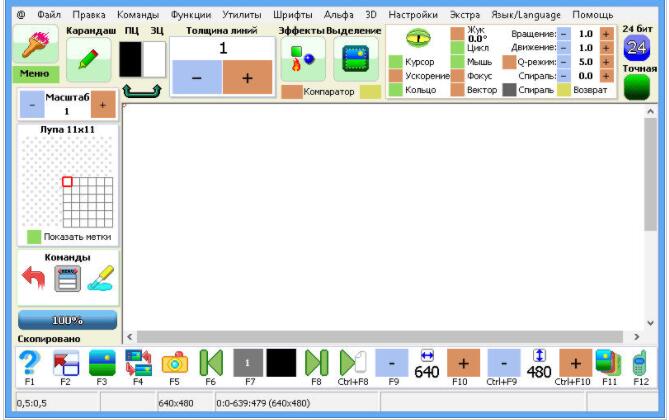669x420 pixels.
Task: Decrease height with Ctrl+F9 minus
Action: click(x=504, y=363)
